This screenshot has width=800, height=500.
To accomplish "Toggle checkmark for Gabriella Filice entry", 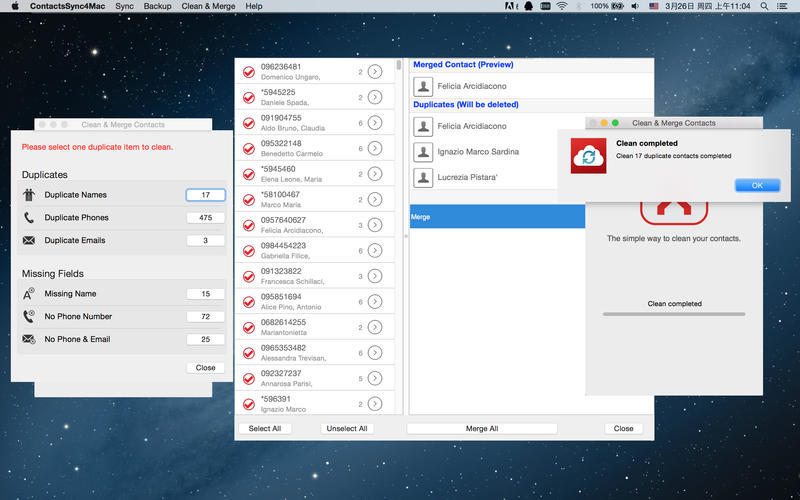I will [248, 251].
